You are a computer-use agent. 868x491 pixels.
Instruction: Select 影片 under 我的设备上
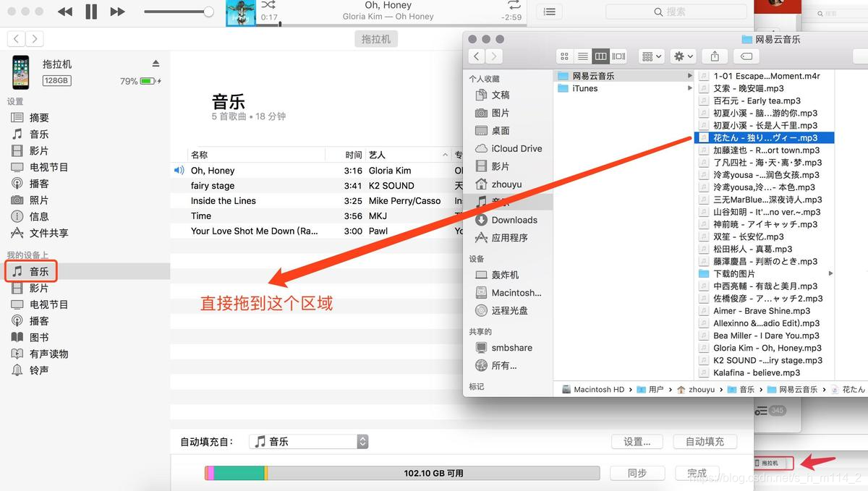coord(39,288)
